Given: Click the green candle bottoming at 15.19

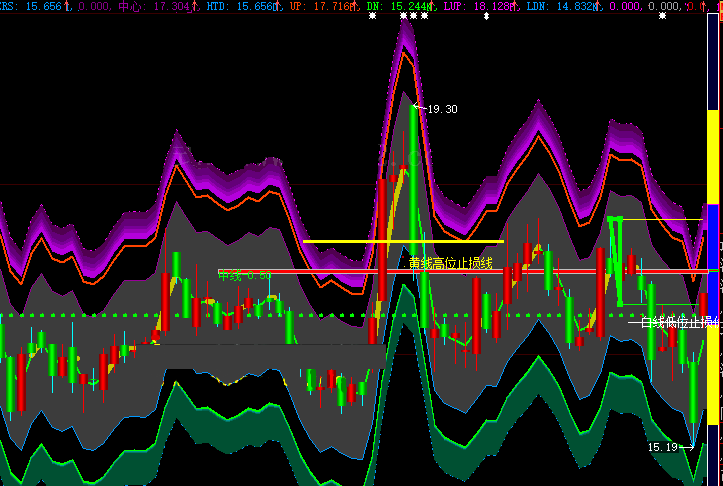Looking at the screenshot, I should pos(693,392).
